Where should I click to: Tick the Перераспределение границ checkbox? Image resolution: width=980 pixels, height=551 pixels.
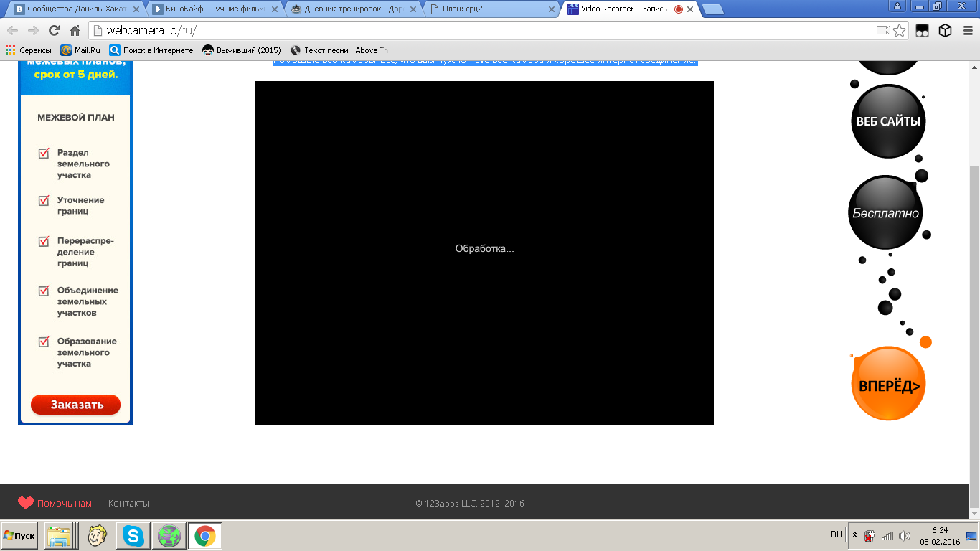[44, 241]
